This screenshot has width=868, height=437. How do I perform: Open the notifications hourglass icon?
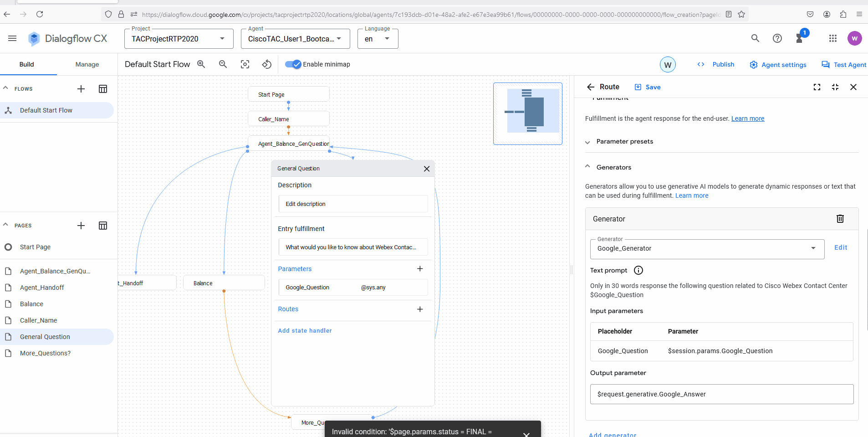click(800, 38)
